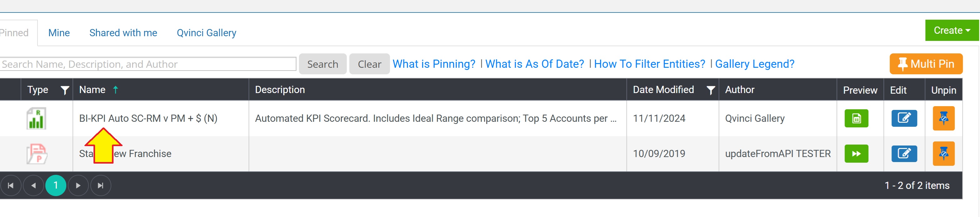The image size is (980, 217).
Task: Edit the BI-KPI Auto SC-RM report
Action: coord(904,118)
